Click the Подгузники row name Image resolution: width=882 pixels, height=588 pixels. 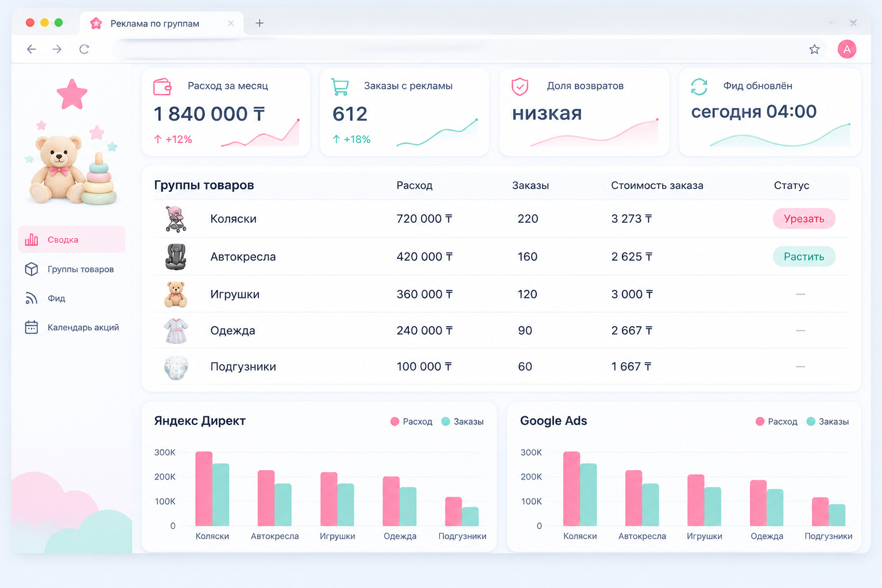243,367
